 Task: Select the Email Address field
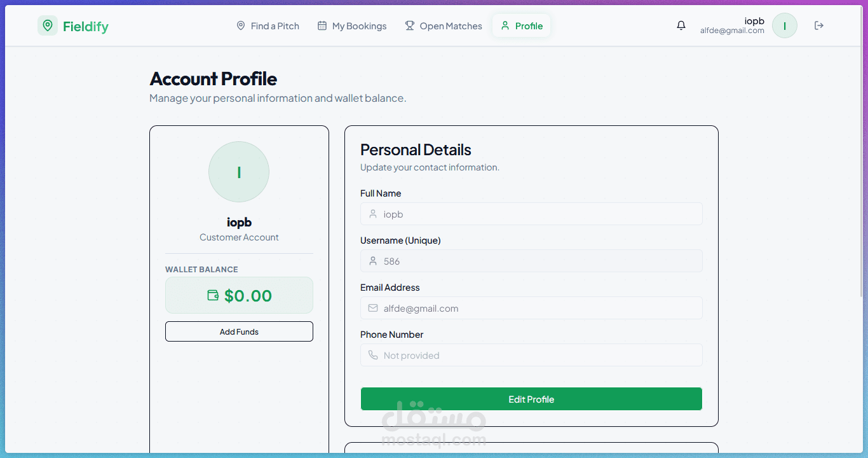click(x=540, y=309)
